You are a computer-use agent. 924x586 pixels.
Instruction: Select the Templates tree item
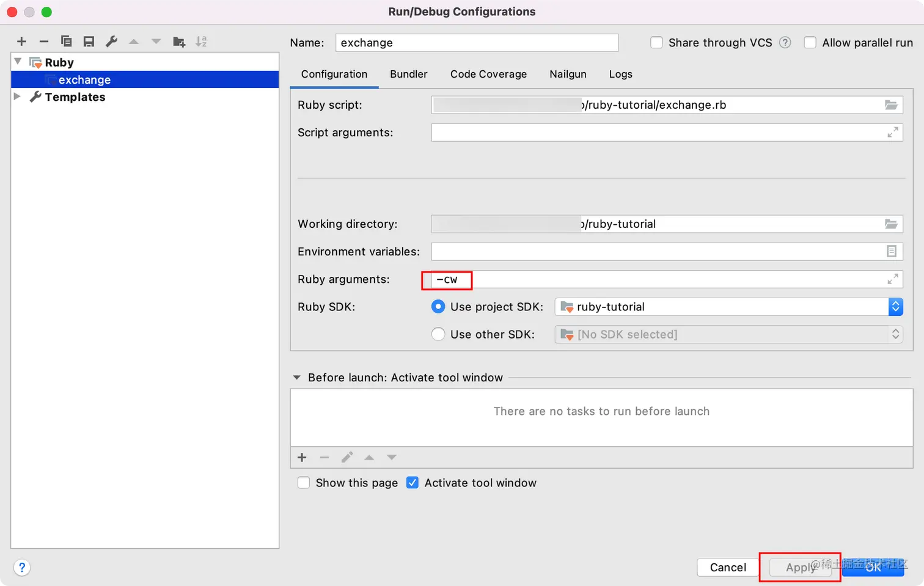click(x=75, y=97)
